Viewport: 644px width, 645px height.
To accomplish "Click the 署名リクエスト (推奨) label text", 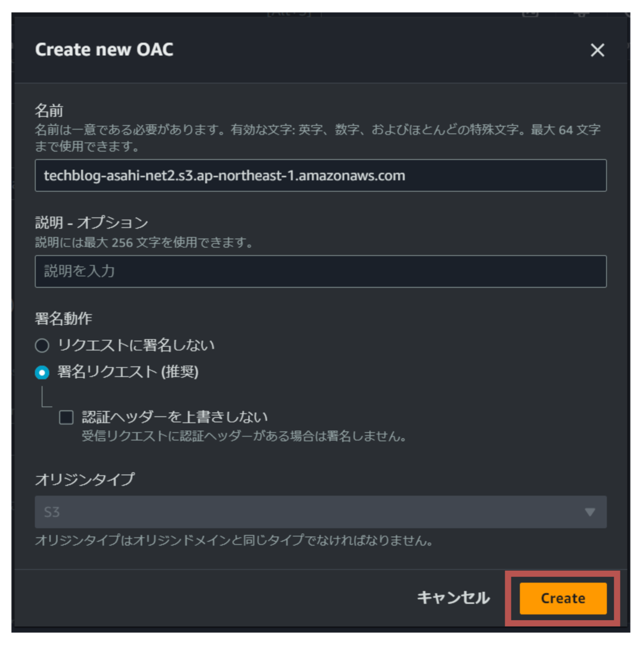I will (128, 372).
